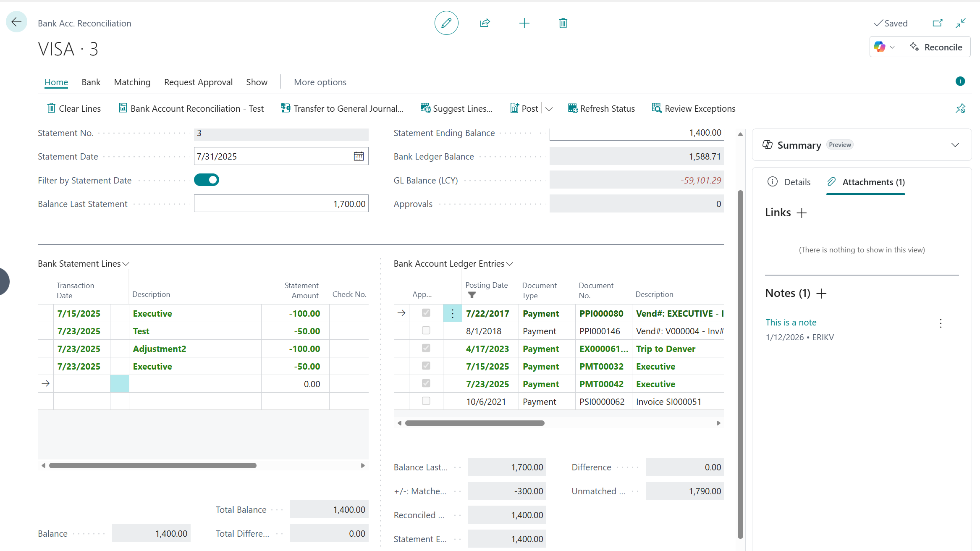The image size is (980, 551).
Task: Toggle Filter by Statement Date switch
Action: pos(207,180)
